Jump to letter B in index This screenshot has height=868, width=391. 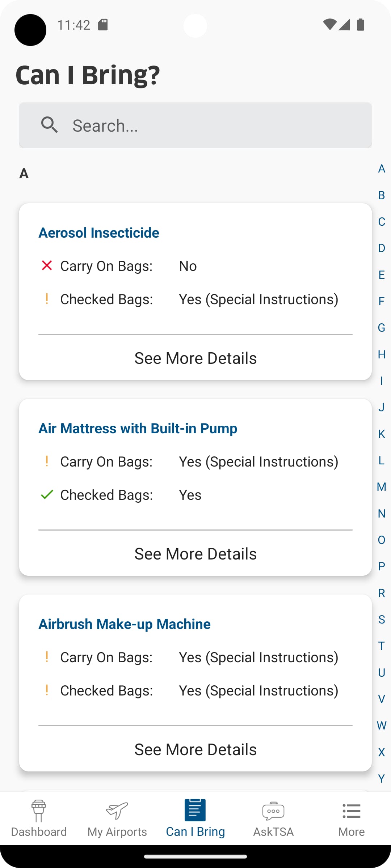[x=381, y=195]
